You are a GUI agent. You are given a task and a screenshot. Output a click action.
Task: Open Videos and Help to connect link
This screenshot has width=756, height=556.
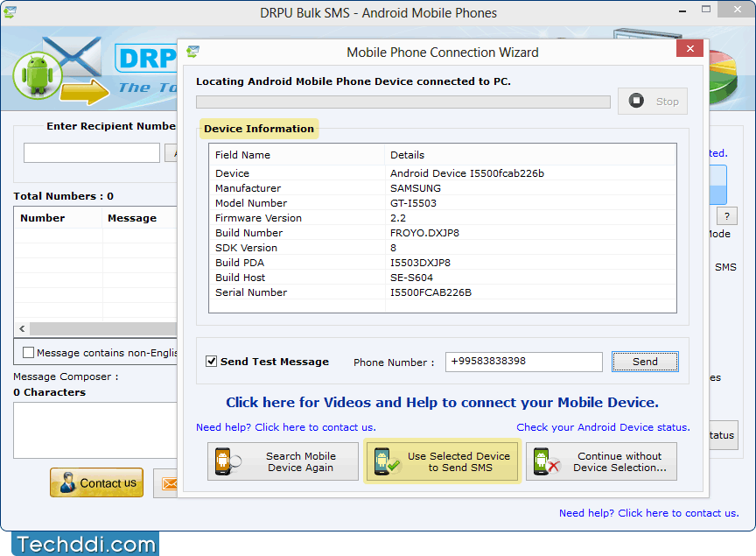pos(442,402)
